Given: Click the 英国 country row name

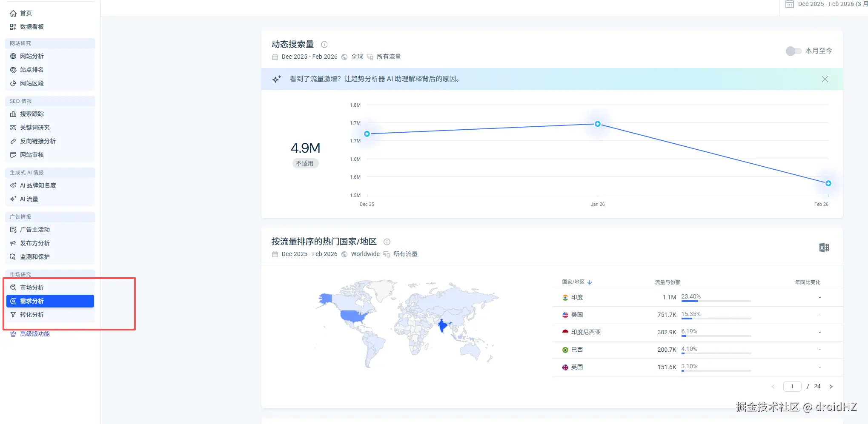Looking at the screenshot, I should pos(577,367).
